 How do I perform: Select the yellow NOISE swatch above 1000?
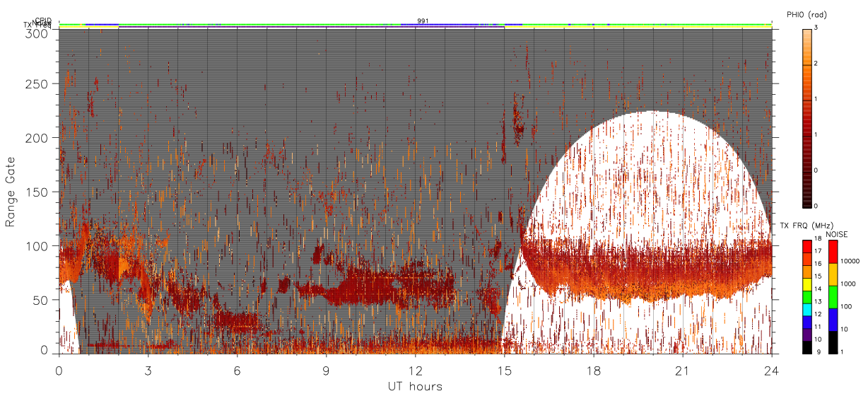tap(833, 274)
